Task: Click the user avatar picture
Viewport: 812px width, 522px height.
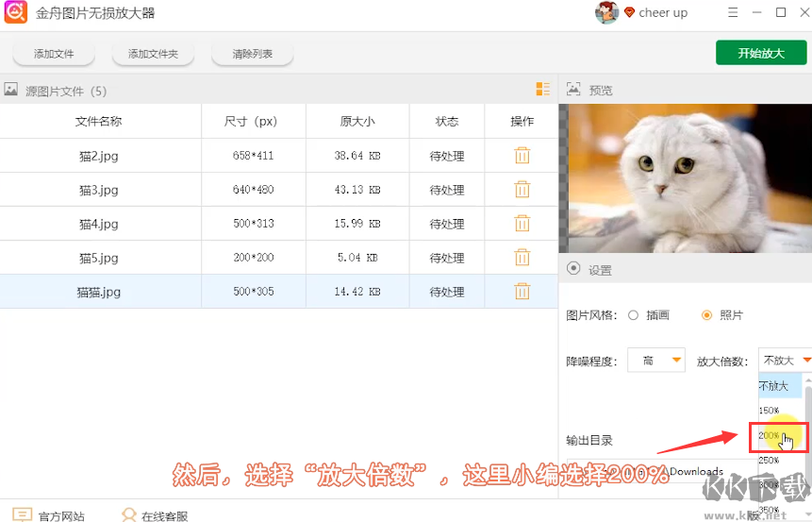Action: click(606, 12)
